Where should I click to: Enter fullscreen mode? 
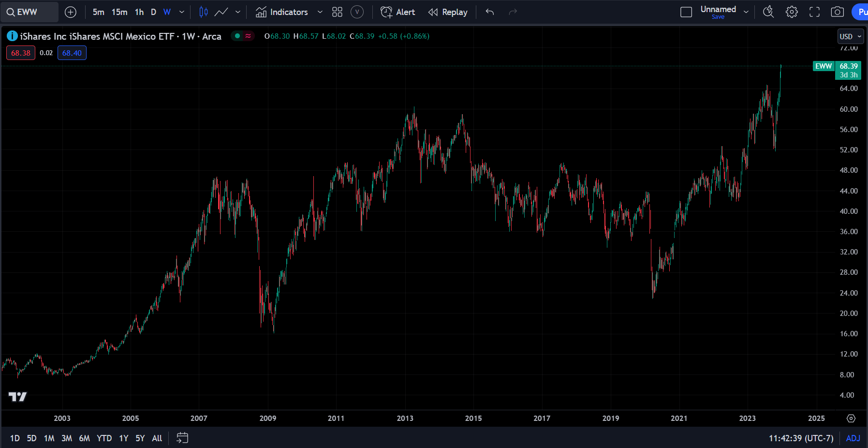815,12
